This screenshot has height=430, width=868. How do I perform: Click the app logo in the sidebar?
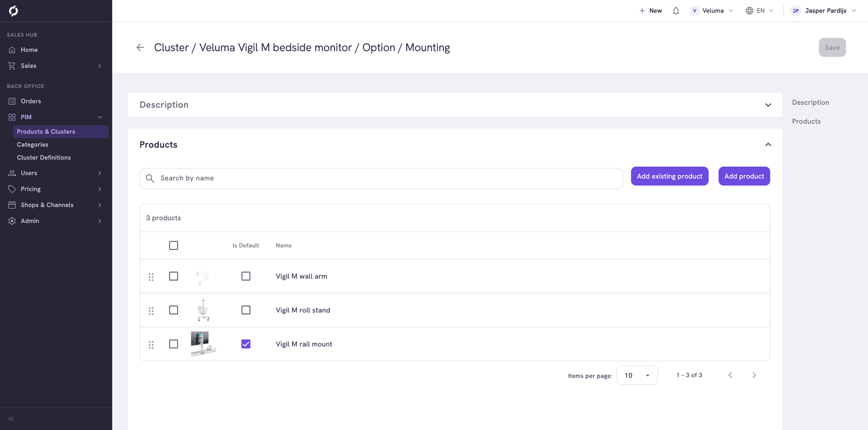pyautogui.click(x=13, y=10)
